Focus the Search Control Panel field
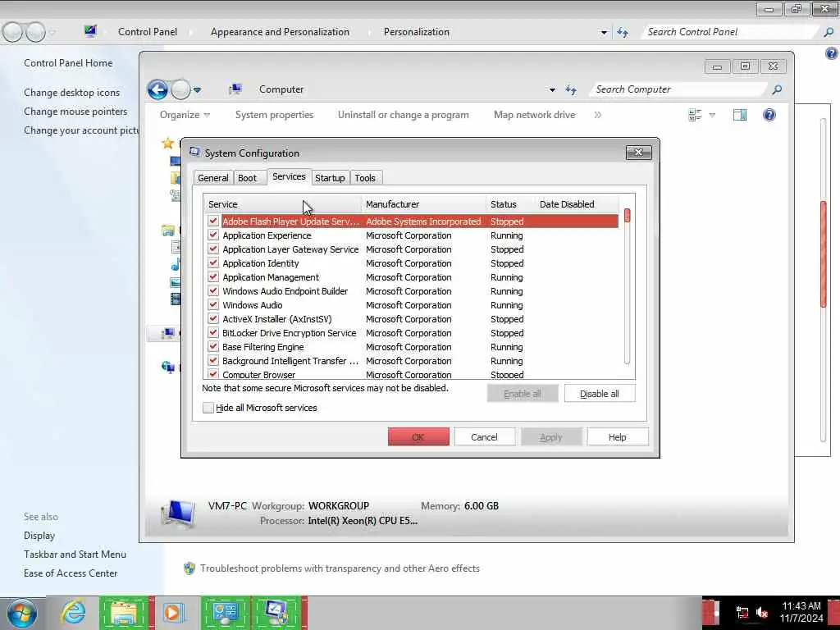Viewport: 840px width, 630px height. click(731, 32)
